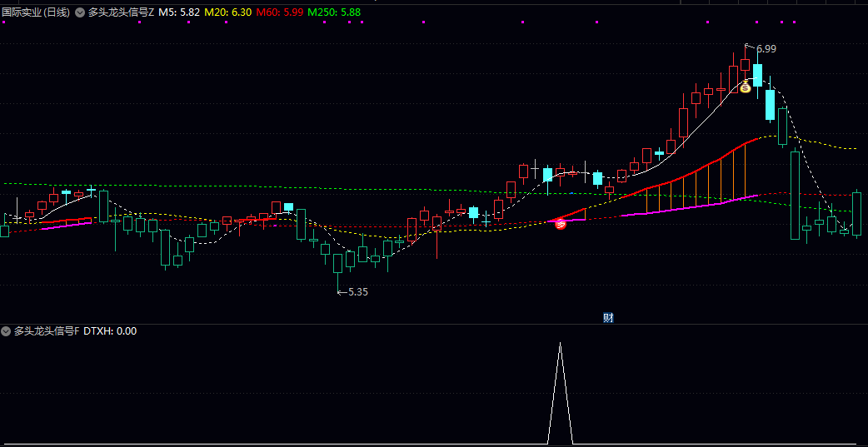The image size is (868, 447).
Task: Click the blue 财 badge at chart bottom
Action: (x=608, y=317)
